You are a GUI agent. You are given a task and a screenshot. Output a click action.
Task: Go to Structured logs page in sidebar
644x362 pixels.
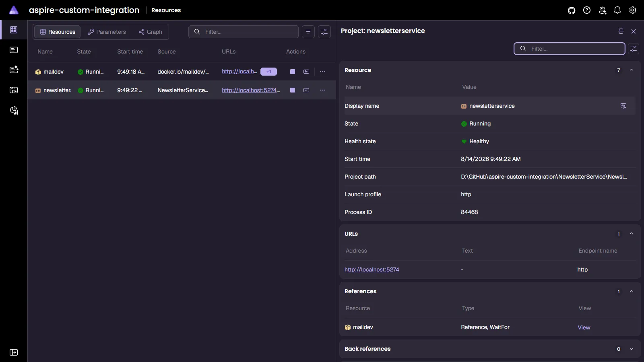(x=14, y=70)
